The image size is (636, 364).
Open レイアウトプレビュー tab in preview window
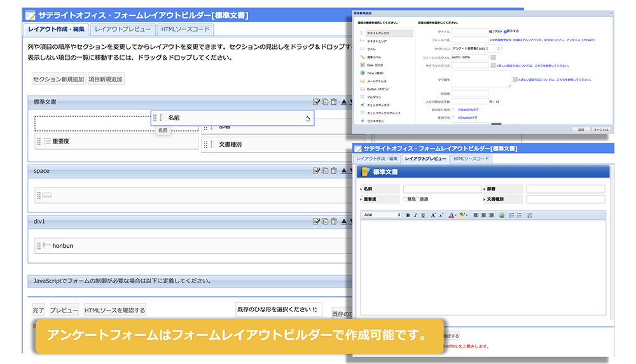click(425, 159)
